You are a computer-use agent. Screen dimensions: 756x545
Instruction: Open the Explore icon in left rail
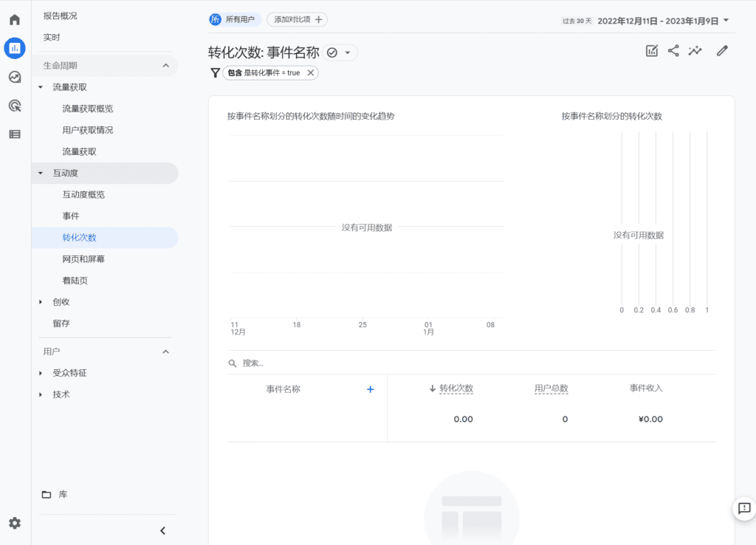(15, 77)
